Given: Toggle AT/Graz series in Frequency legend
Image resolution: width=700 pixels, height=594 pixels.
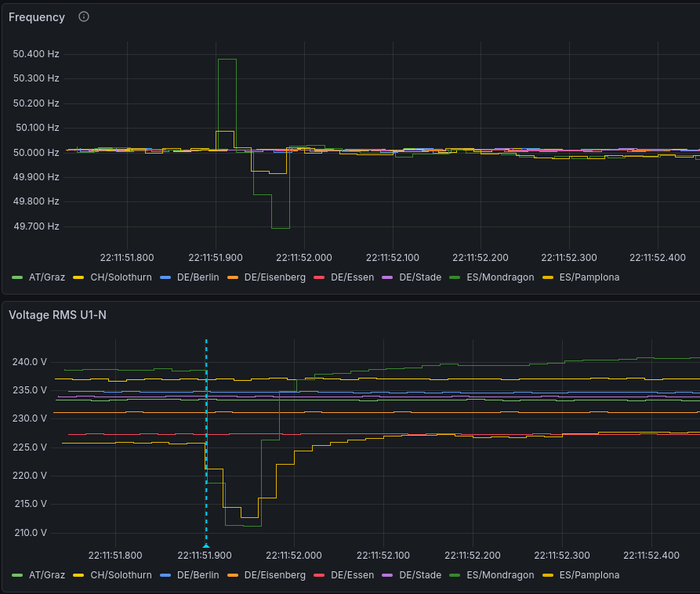Looking at the screenshot, I should 46,277.
